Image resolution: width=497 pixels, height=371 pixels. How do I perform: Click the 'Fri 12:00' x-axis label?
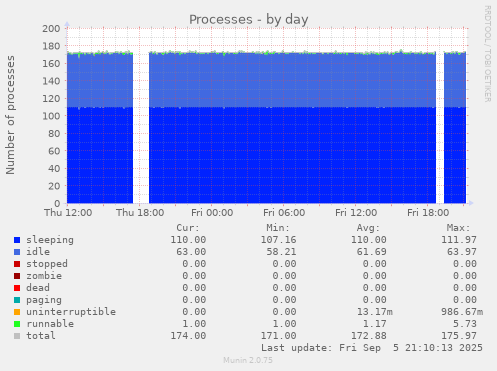[x=356, y=213]
